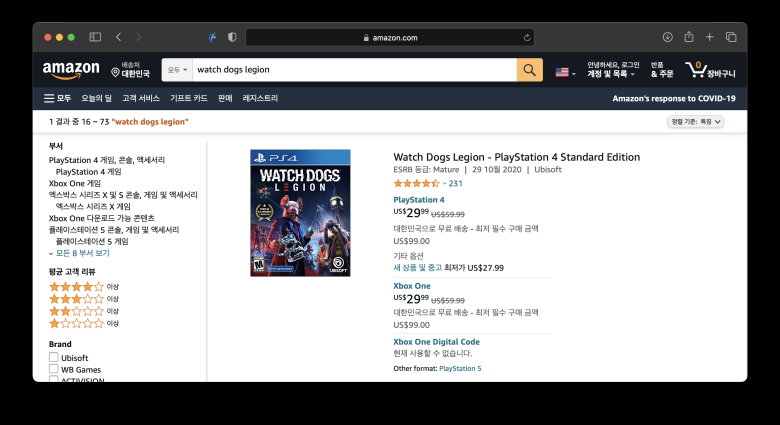Select the Xbox One format link
This screenshot has height=425, width=780.
coord(412,286)
